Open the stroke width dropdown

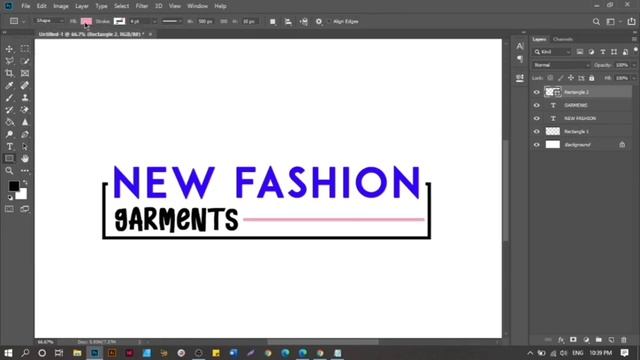pyautogui.click(x=154, y=22)
